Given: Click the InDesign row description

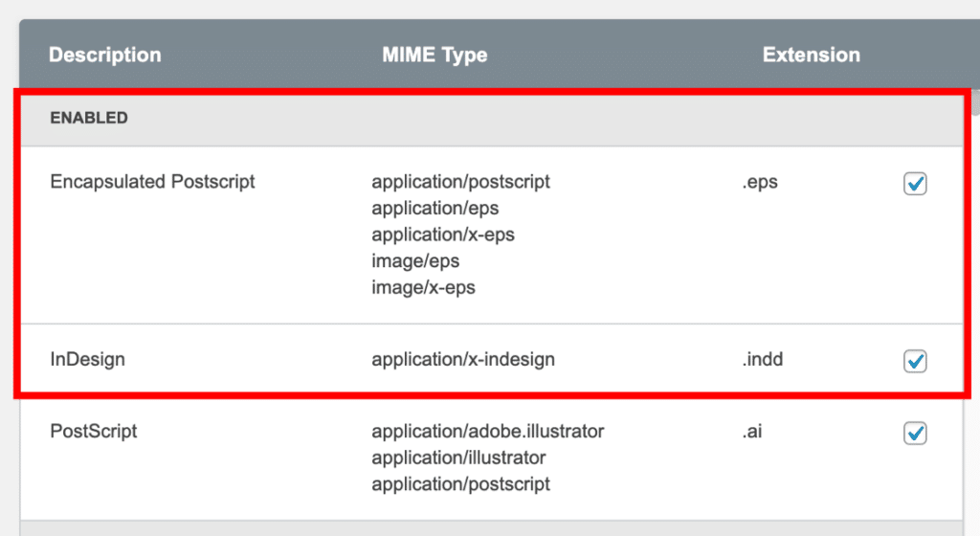Looking at the screenshot, I should click(87, 360).
